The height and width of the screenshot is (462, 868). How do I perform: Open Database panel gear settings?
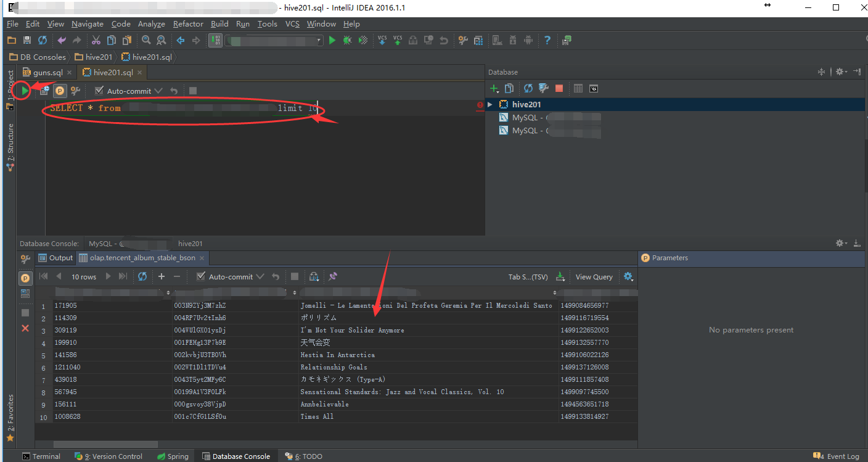[x=840, y=72]
